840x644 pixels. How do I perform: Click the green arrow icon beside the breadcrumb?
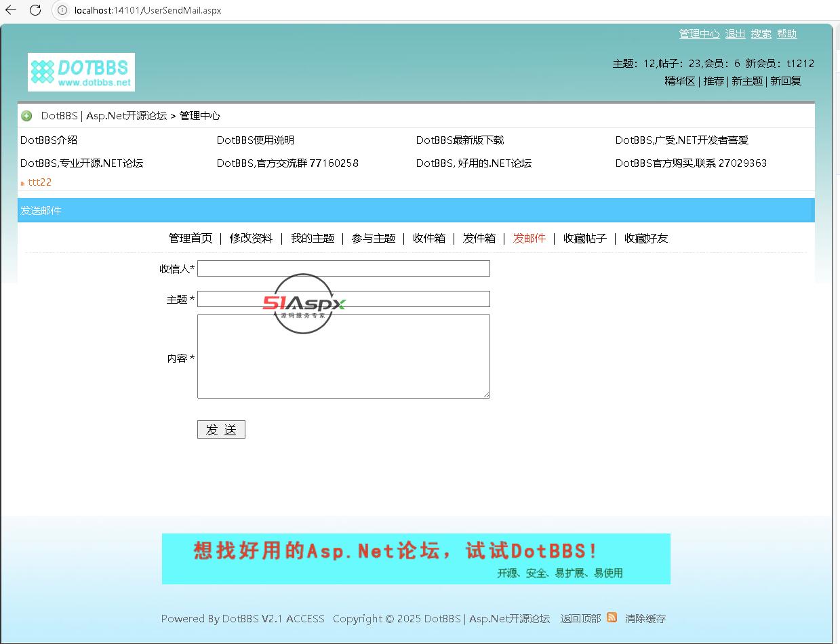[26, 116]
